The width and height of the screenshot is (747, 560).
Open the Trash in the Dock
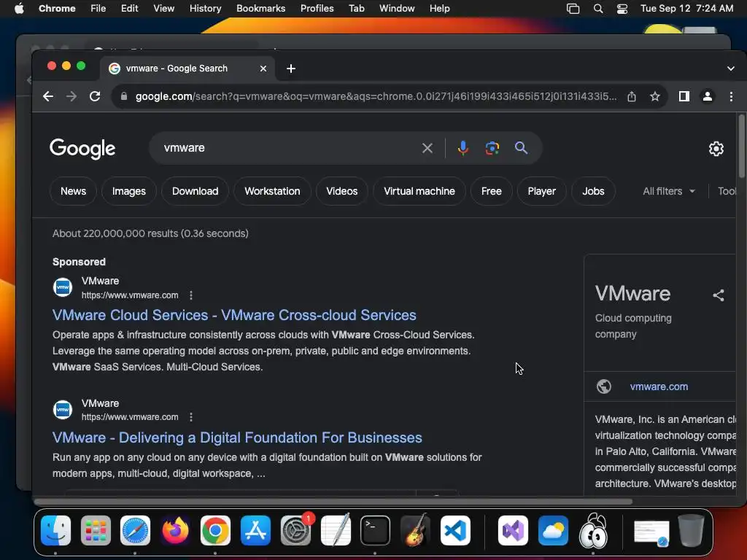[691, 531]
